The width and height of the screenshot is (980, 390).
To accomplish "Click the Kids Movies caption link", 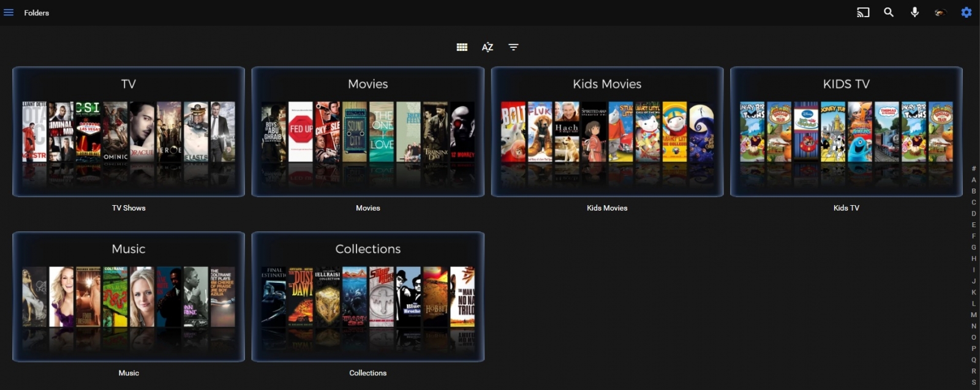I will pos(607,208).
